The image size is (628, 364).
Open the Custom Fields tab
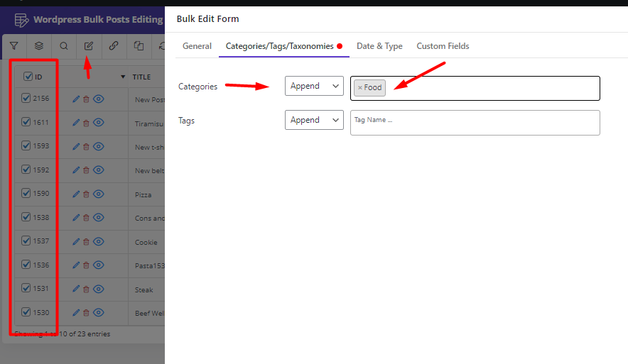[x=443, y=46]
